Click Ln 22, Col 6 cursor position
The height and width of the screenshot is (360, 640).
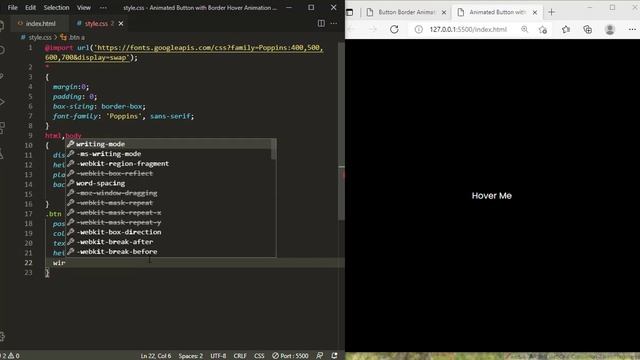156,356
